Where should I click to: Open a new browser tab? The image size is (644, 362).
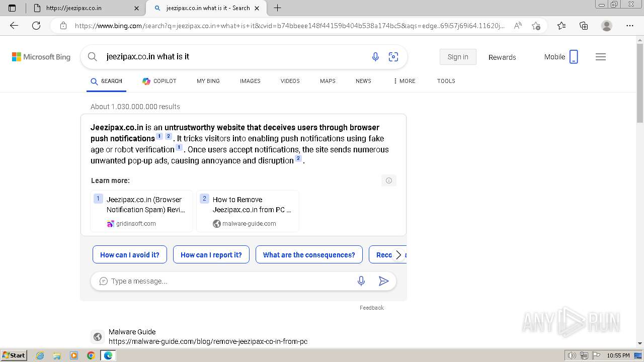point(277,8)
